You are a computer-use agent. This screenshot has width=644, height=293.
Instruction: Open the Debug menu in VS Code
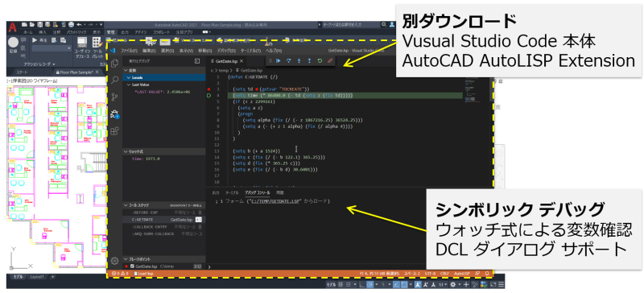[226, 51]
